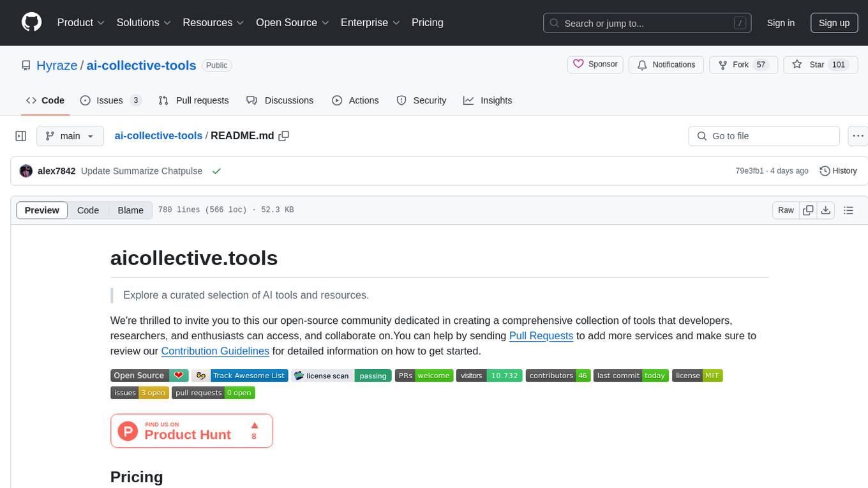
Task: Open the document outline
Action: coord(849,210)
